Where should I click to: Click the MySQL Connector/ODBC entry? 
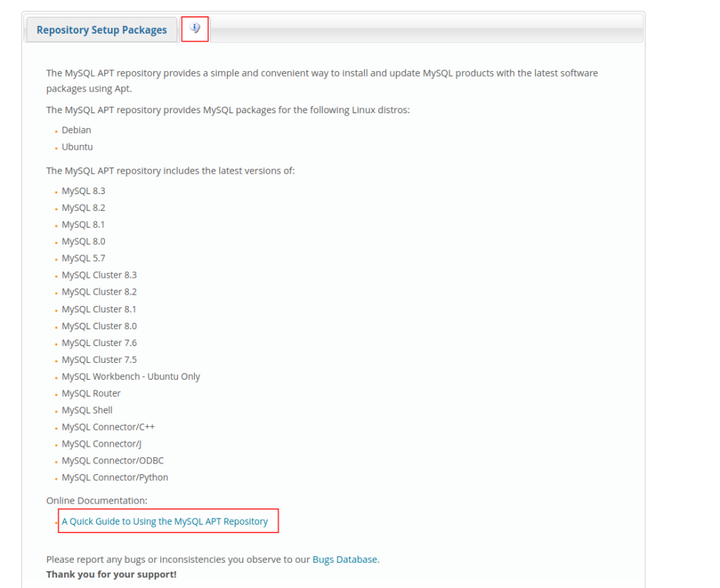(112, 460)
